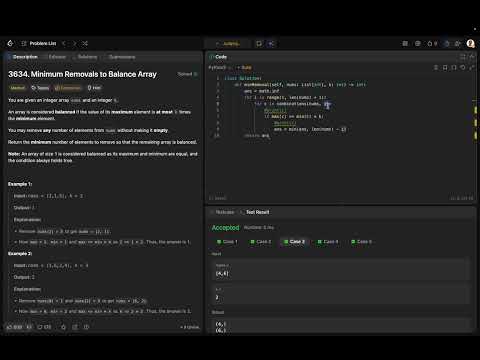Select test Case 5
The width and height of the screenshot is (480, 360).
click(x=362, y=242)
